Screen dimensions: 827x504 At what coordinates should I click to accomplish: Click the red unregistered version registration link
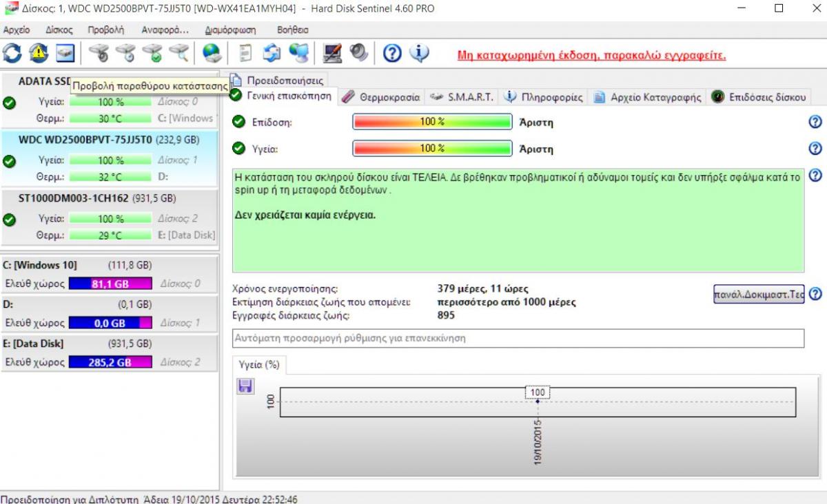[591, 55]
